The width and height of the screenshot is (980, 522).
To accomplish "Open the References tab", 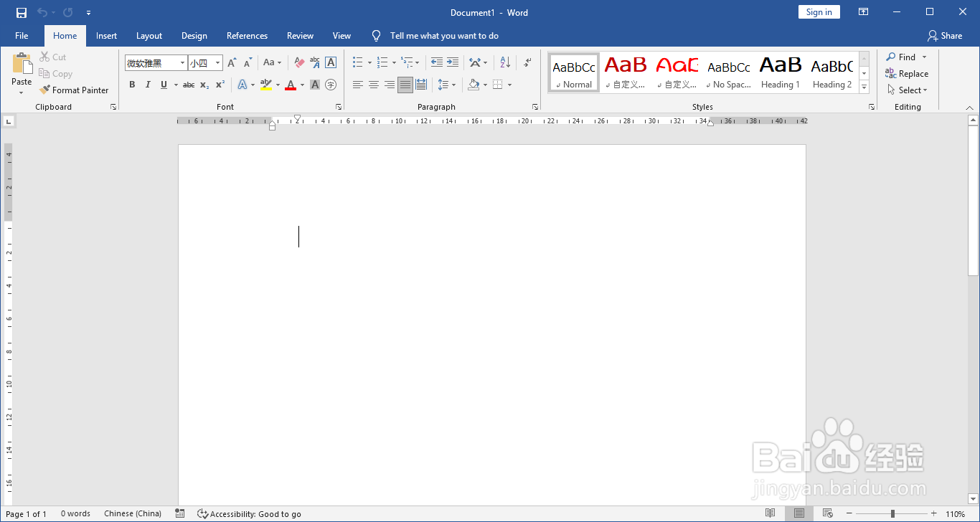I will pos(247,36).
